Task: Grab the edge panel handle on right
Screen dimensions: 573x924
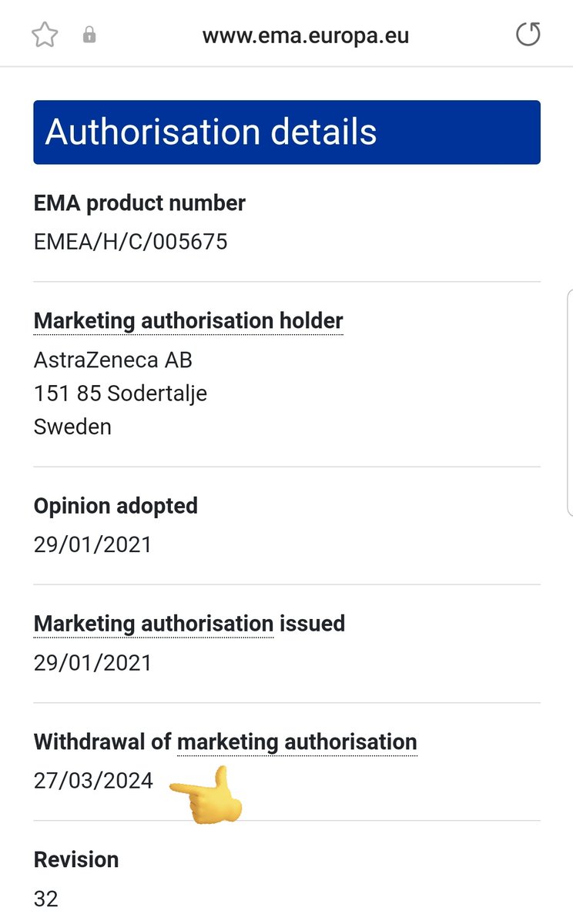Action: [569, 402]
